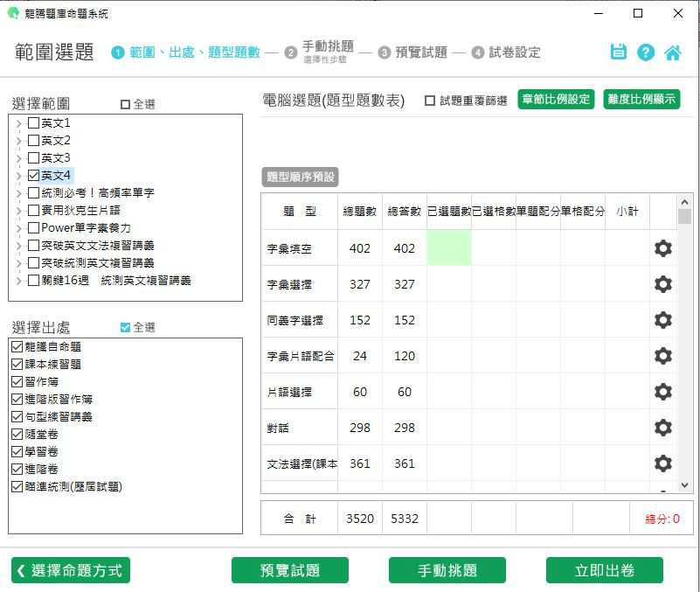Expand the 英文1 tree node

[18, 123]
